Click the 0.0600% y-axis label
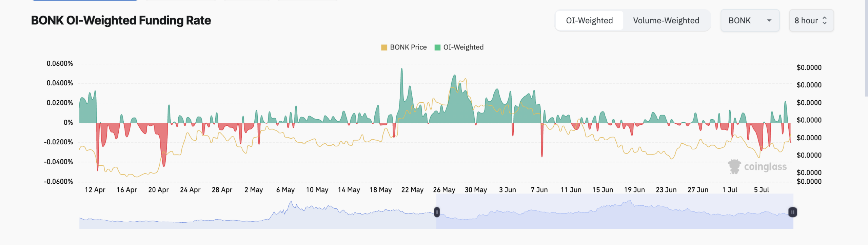This screenshot has width=868, height=245. tap(60, 64)
